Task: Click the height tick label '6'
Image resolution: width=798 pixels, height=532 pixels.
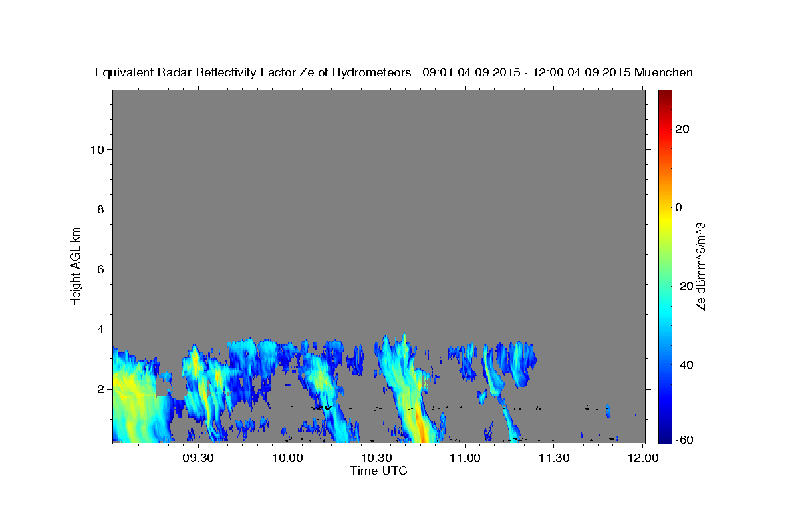Action: (x=101, y=269)
